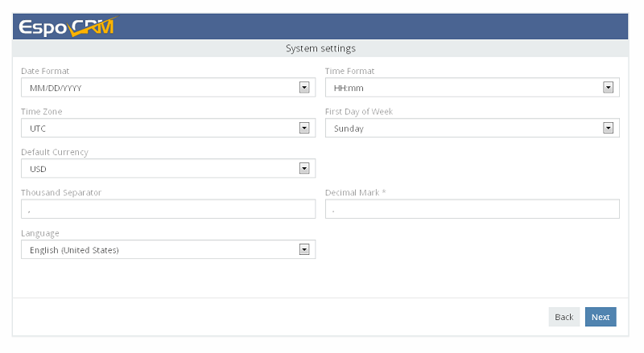This screenshot has height=353, width=644.
Task: Open the Default Currency dropdown arrow
Action: coord(304,168)
